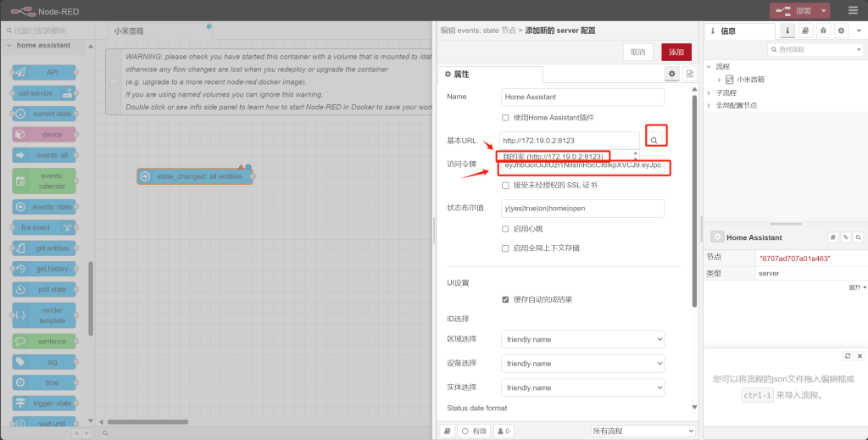
Task: Click the red 部署 deploy button
Action: coord(793,10)
